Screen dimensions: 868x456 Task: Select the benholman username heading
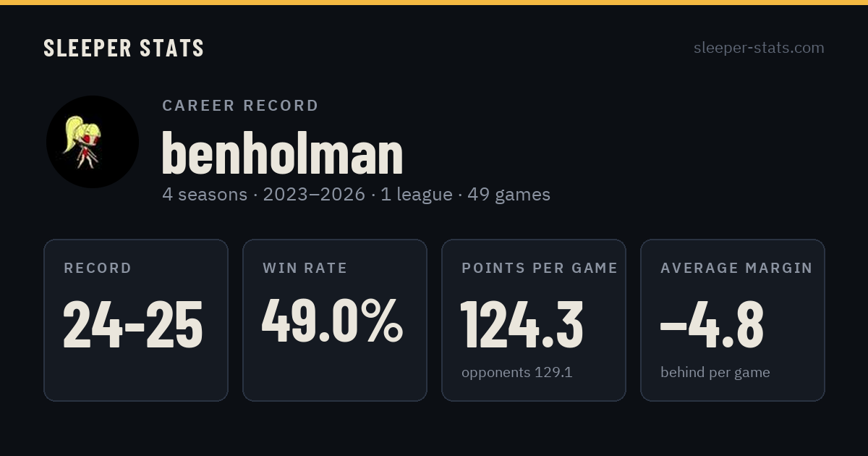point(282,153)
